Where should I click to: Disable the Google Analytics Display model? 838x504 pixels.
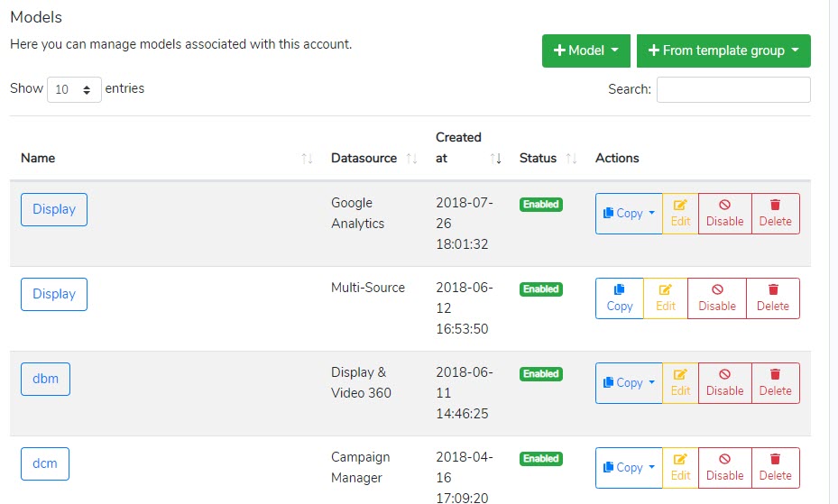click(x=724, y=214)
